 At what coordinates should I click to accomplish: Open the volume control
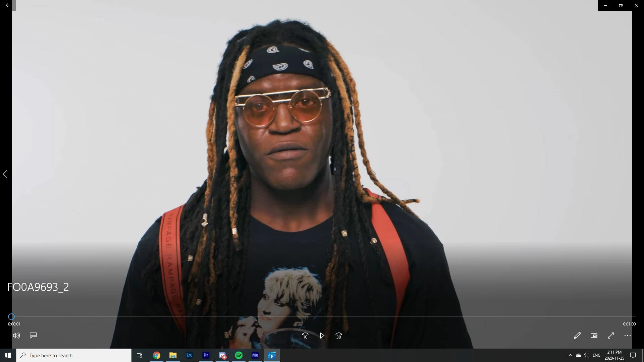tap(16, 336)
